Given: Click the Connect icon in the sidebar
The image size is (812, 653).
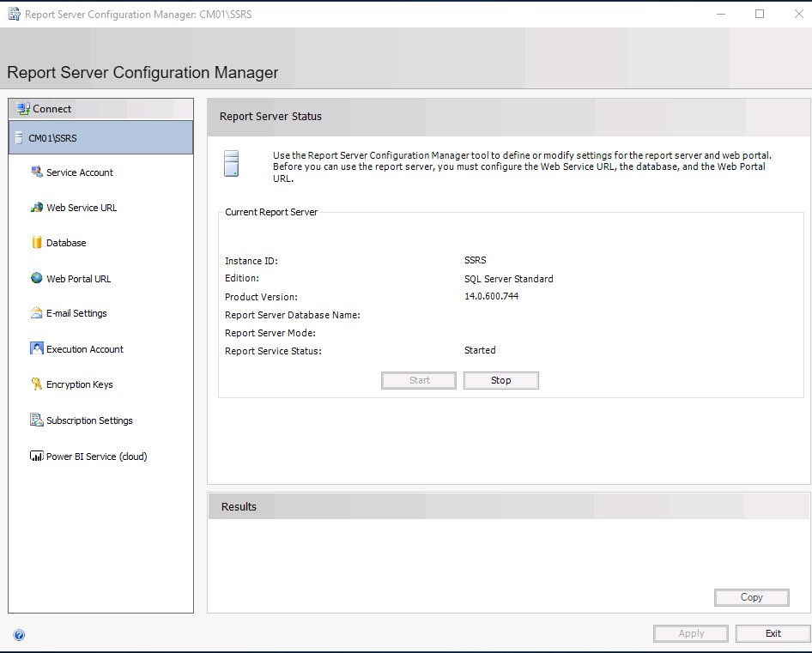Looking at the screenshot, I should tap(23, 109).
